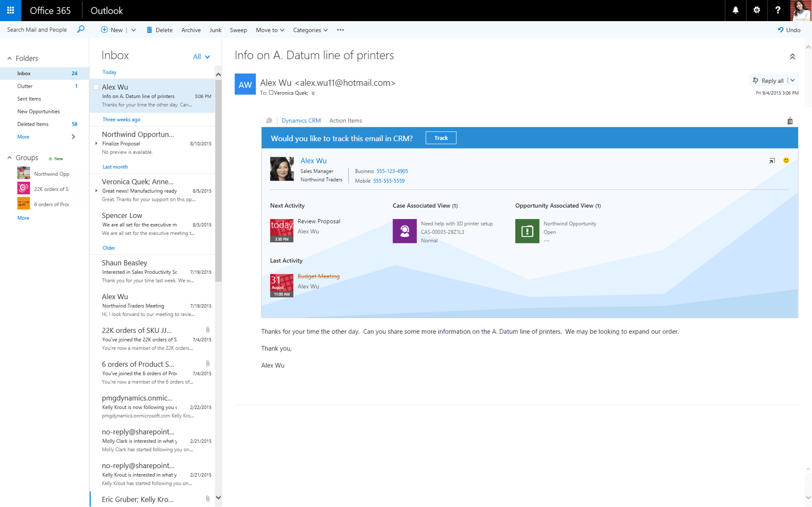Tick the checkbox on Alex Wu message

coord(96,87)
